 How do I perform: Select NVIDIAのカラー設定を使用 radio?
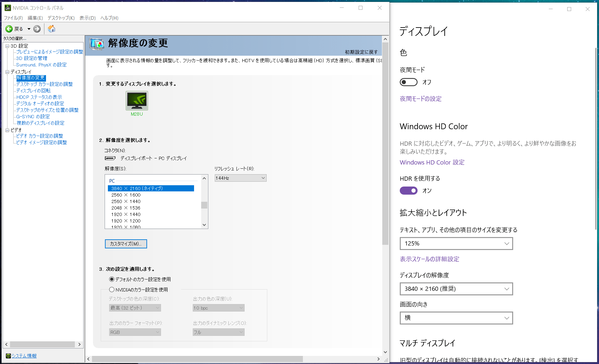[112, 290]
